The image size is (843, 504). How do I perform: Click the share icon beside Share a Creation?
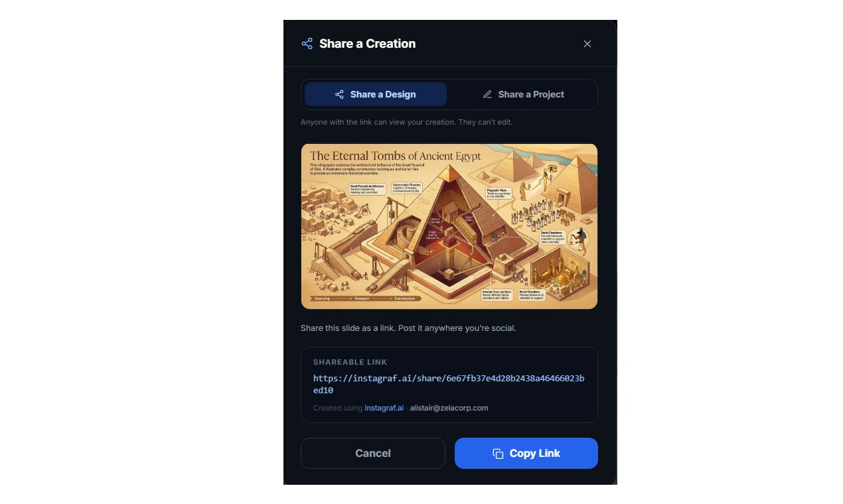[307, 44]
